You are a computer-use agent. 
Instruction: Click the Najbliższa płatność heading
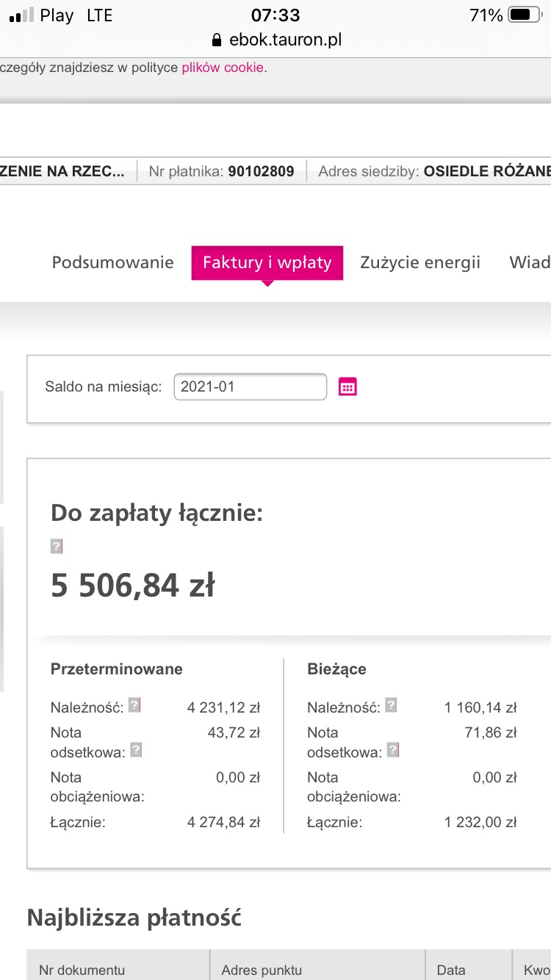pyautogui.click(x=134, y=918)
